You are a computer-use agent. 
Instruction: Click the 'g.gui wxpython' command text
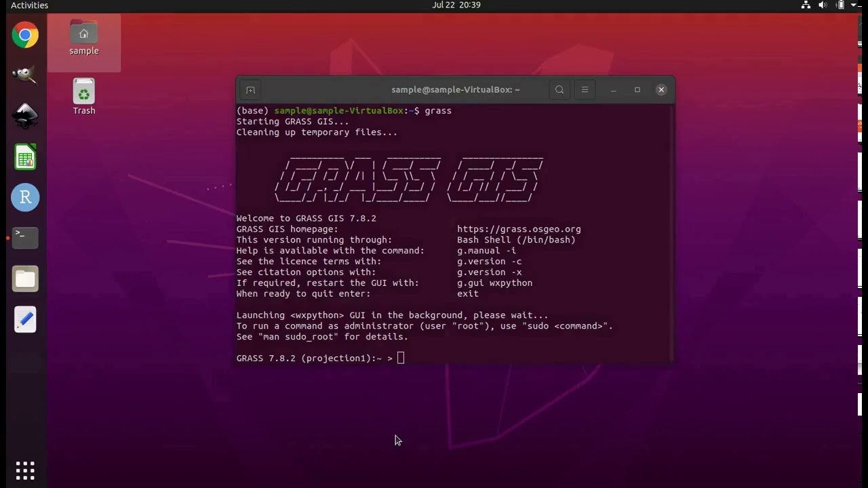[x=494, y=283]
